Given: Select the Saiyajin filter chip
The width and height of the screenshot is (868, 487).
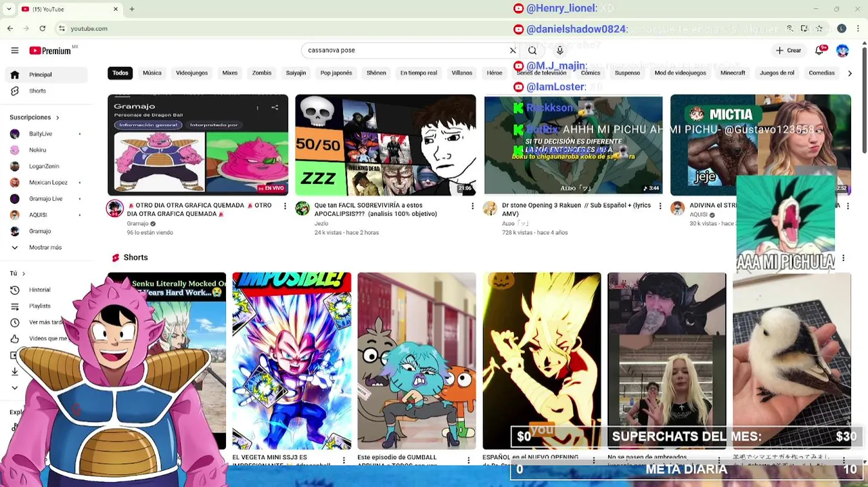Looking at the screenshot, I should click(x=296, y=72).
